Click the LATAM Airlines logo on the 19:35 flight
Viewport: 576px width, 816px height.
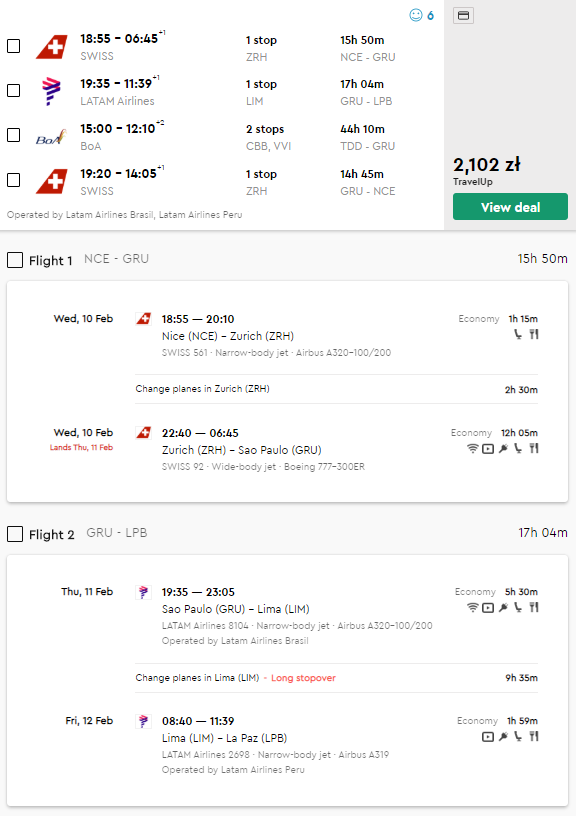(x=52, y=91)
